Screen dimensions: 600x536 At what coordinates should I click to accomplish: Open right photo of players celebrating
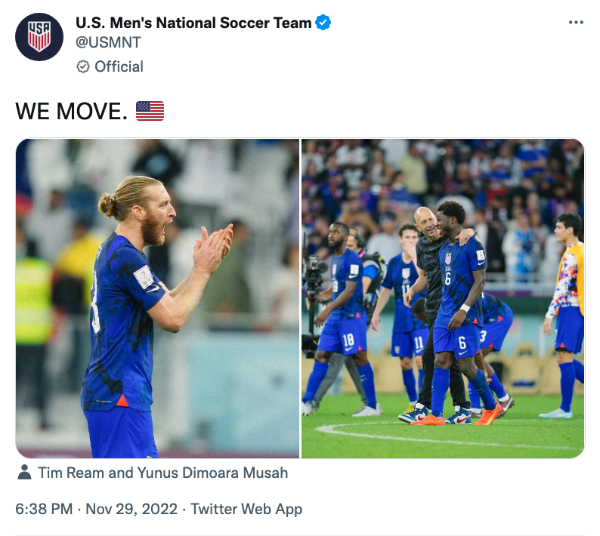[x=442, y=298]
